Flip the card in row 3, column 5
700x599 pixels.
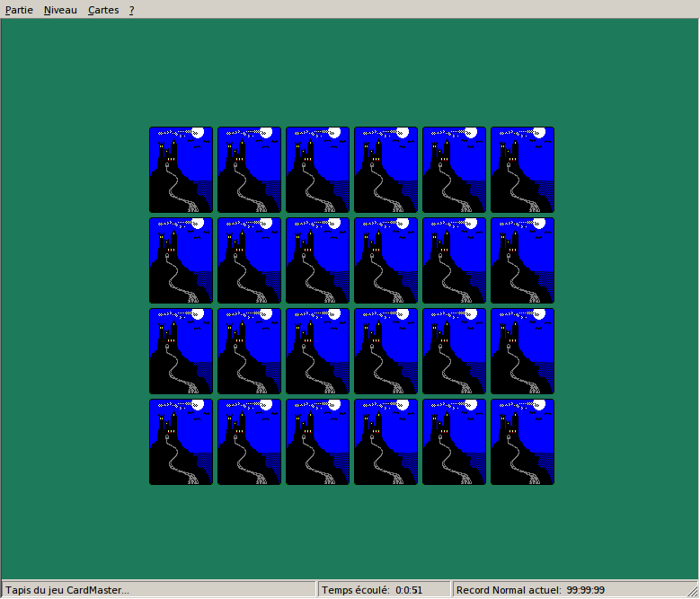click(454, 351)
